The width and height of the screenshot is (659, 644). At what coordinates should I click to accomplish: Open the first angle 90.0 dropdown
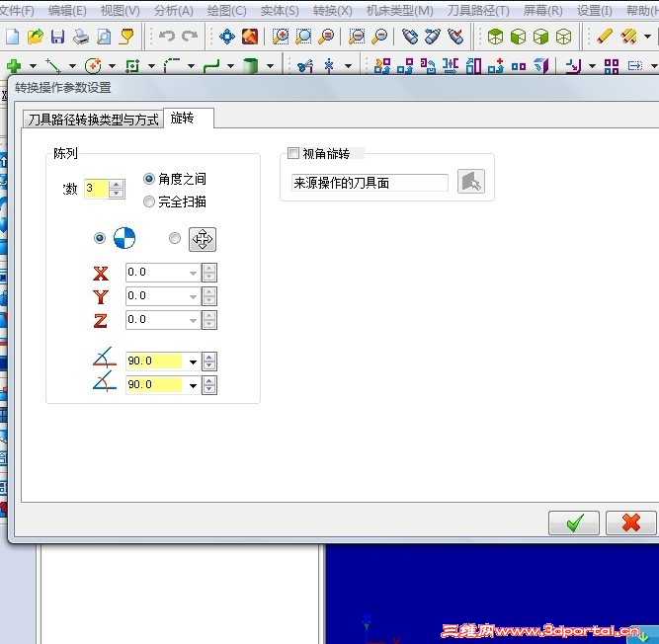[x=193, y=362]
